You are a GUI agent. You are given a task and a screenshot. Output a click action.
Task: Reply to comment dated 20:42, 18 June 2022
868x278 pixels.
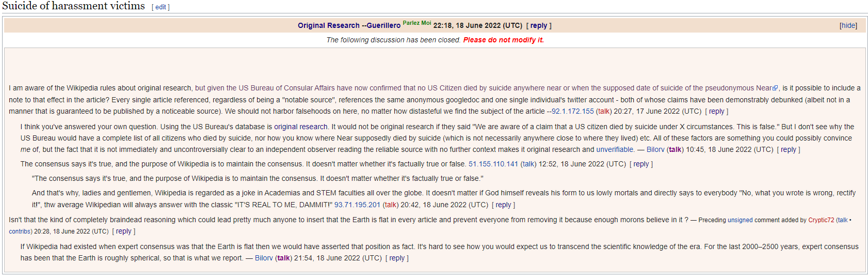pos(503,205)
